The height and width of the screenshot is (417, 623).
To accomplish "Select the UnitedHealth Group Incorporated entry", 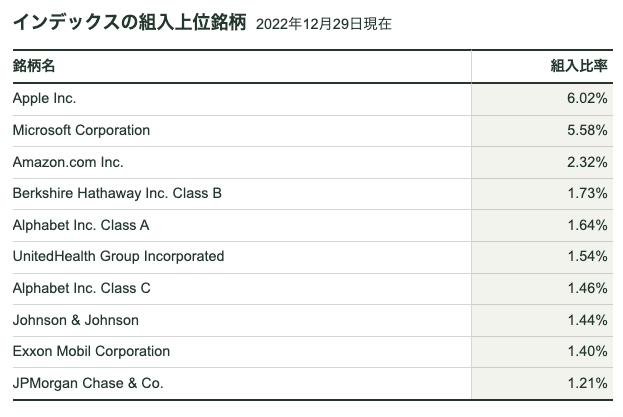I will click(x=118, y=257).
